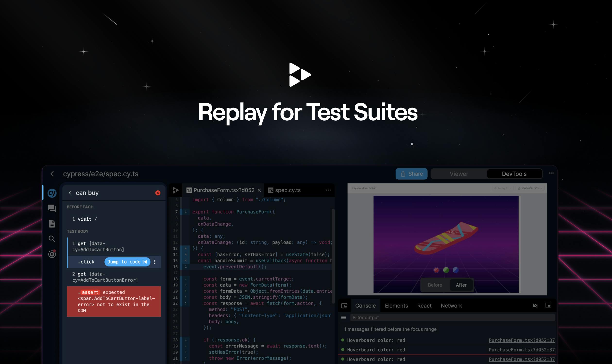Viewport: 612px width, 364px height.
Task: Pick the blue hoverboard color swatch
Action: click(456, 270)
